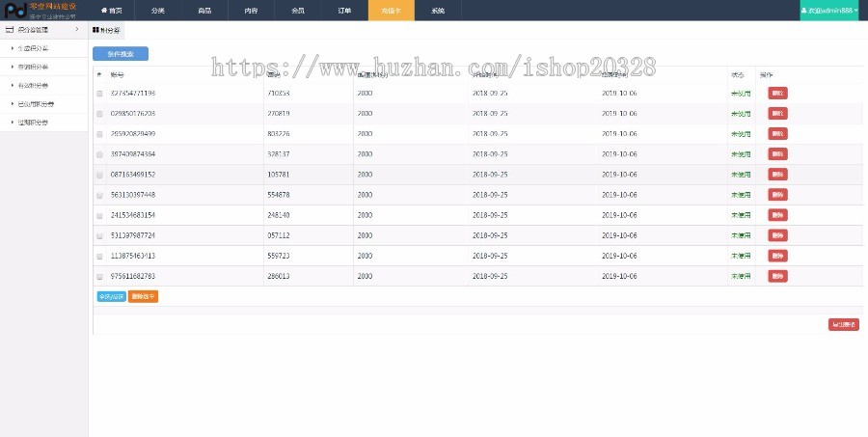The height and width of the screenshot is (437, 868).
Task: Click the 状态 column header
Action: [x=738, y=75]
